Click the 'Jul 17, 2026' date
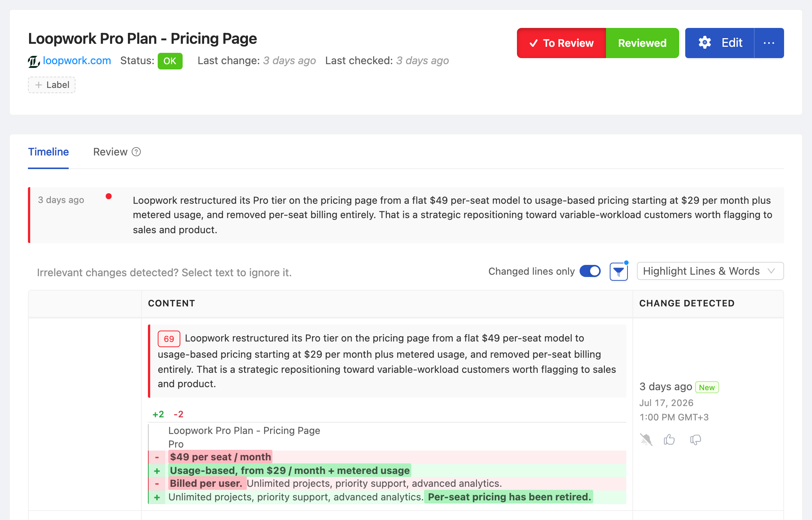Screen dimensions: 812x520 coord(666,403)
